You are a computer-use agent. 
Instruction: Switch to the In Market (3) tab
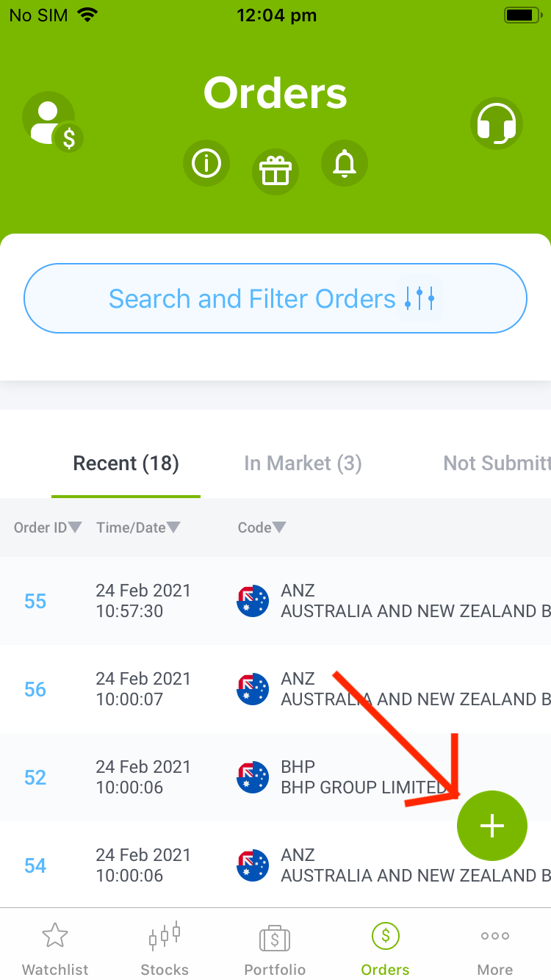[x=303, y=464]
